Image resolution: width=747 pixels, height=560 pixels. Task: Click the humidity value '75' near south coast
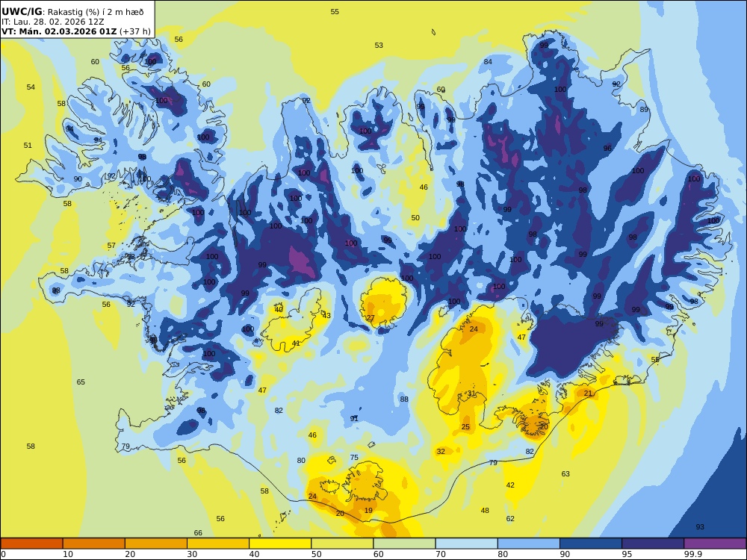354,457
